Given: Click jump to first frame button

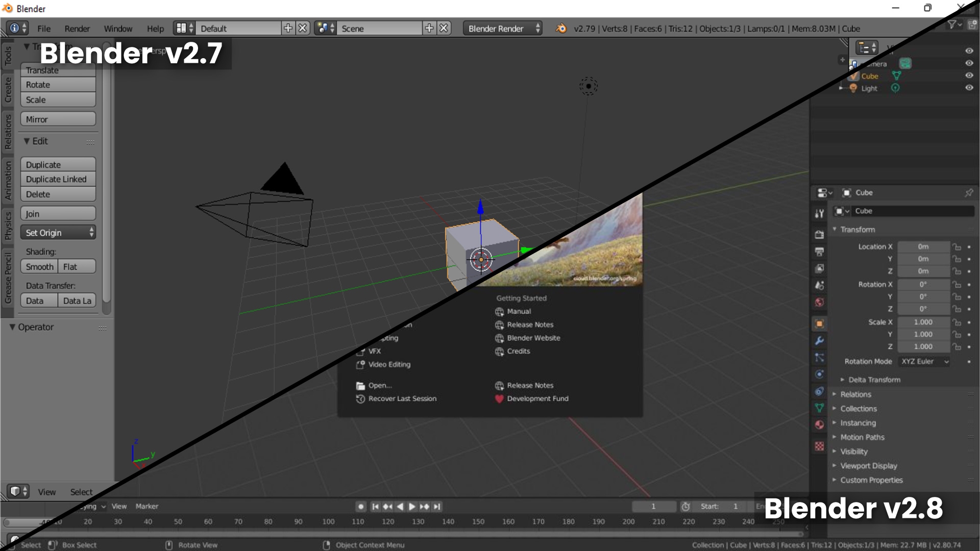Looking at the screenshot, I should click(x=375, y=507).
